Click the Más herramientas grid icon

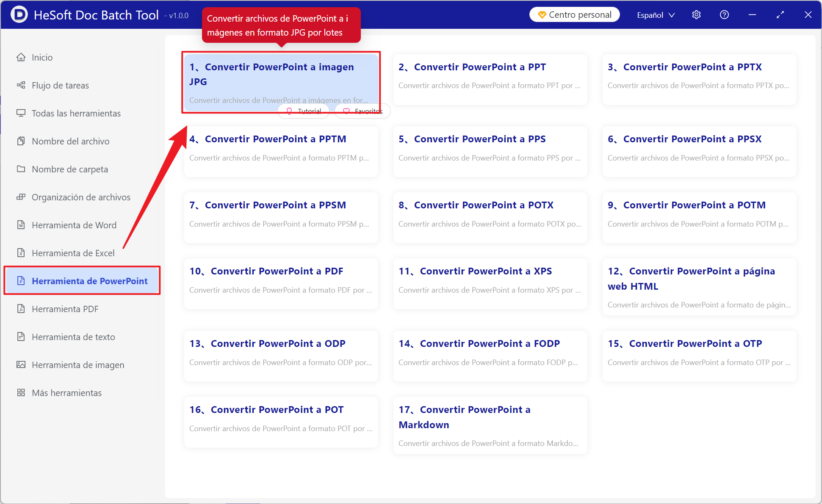click(x=21, y=393)
